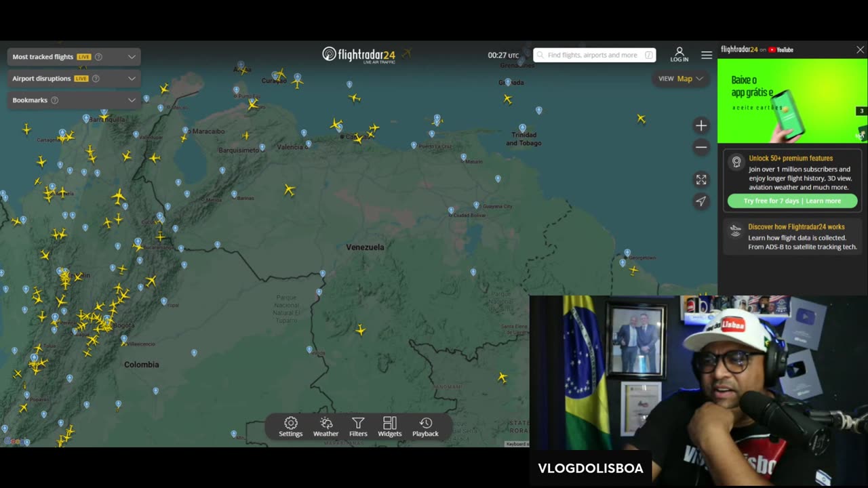Click the Trinidad and Tobago airport pin
This screenshot has width=868, height=488.
coord(523,127)
